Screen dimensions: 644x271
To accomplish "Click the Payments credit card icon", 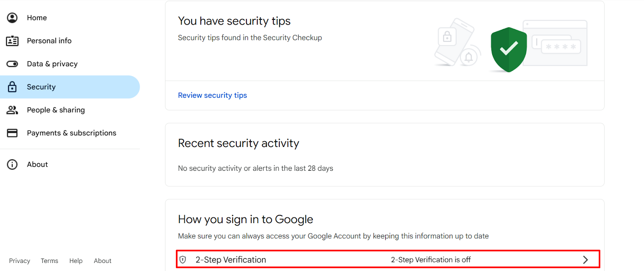I will 12,133.
